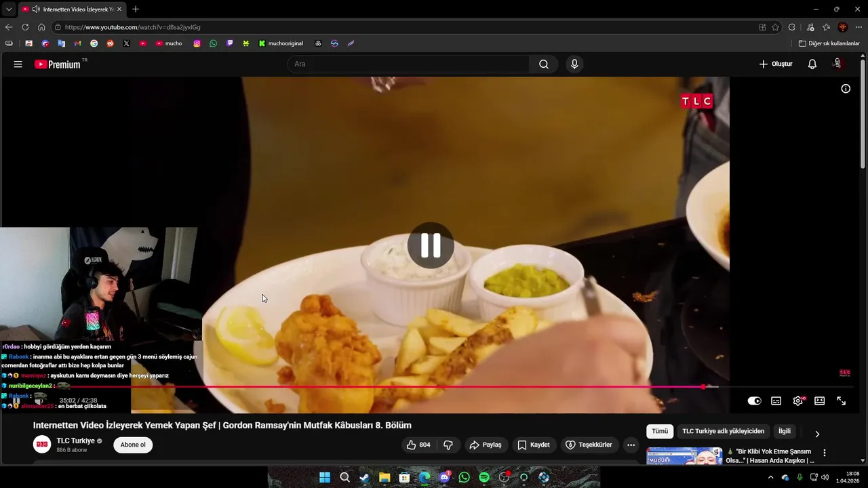868x488 pixels.
Task: Open Spotify from taskbar
Action: point(484,477)
